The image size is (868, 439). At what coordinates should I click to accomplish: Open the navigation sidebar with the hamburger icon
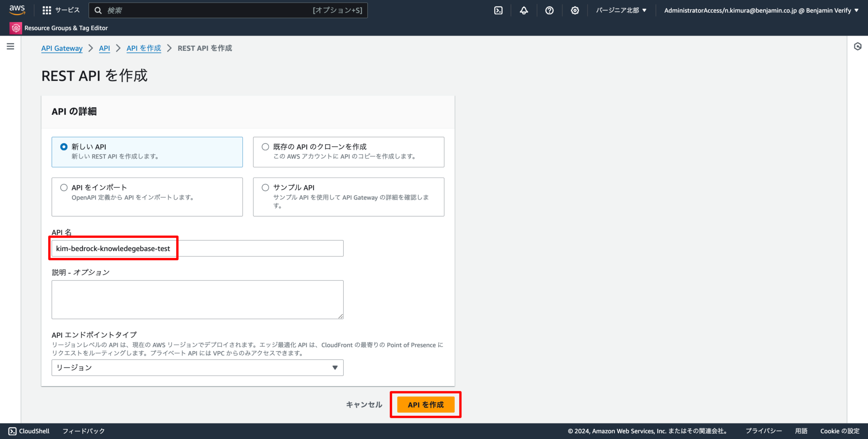click(x=11, y=46)
